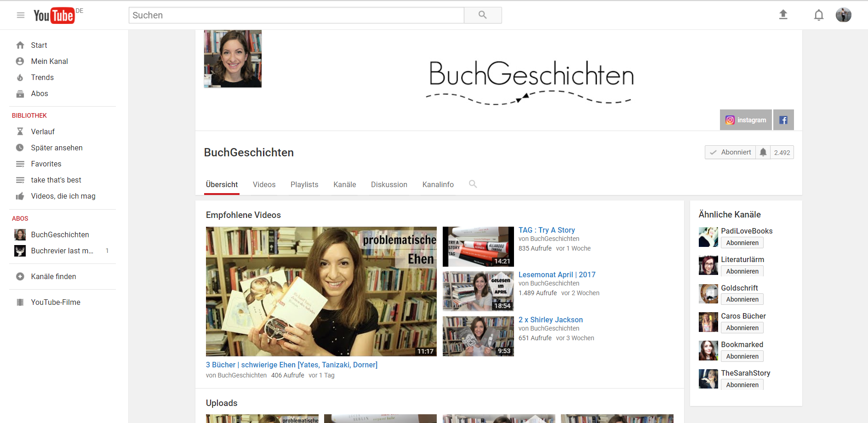Subscribe to Caros Bücher
This screenshot has width=868, height=423.
click(742, 328)
